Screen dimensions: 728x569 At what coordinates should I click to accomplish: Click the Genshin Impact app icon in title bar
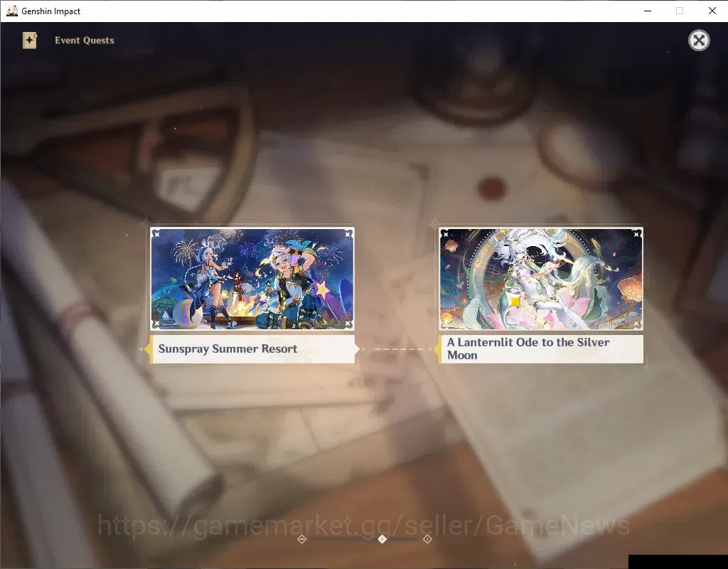coord(12,11)
